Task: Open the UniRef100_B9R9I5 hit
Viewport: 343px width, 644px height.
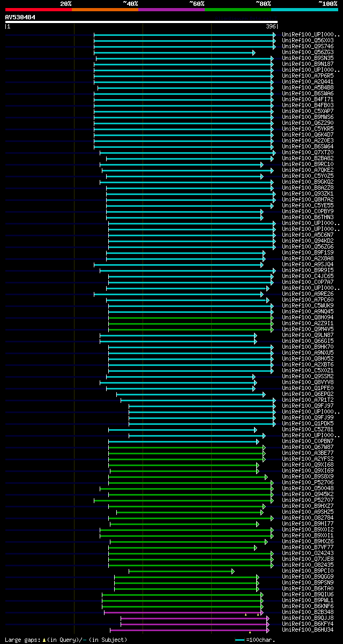Action: point(308,270)
